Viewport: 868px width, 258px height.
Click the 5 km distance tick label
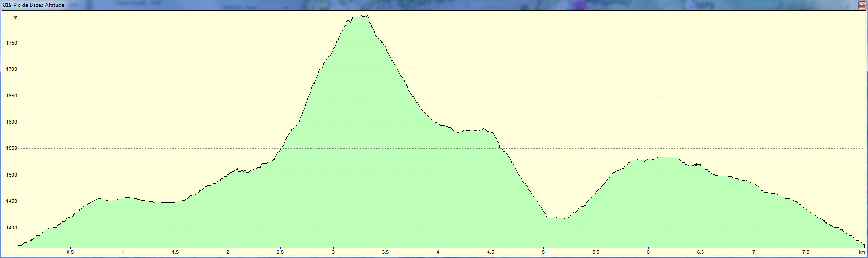tap(543, 252)
